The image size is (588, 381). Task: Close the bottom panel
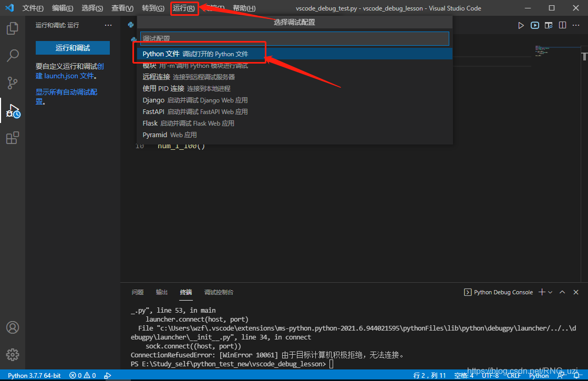pos(576,292)
